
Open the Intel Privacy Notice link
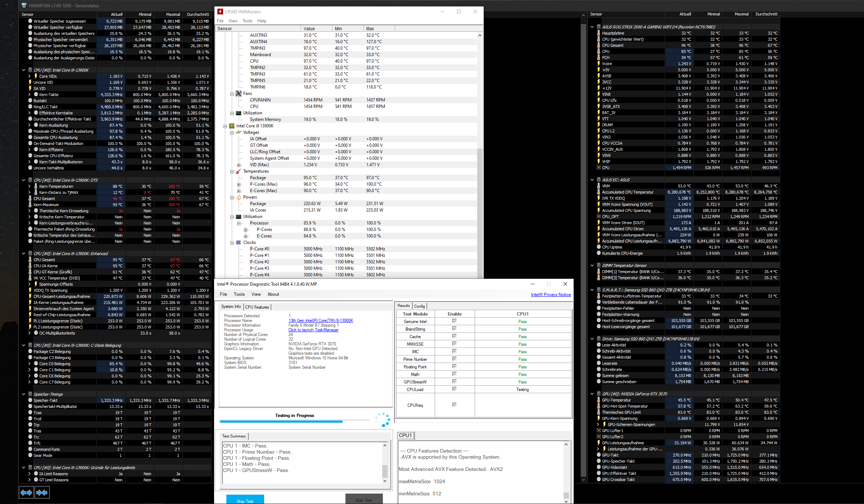pyautogui.click(x=551, y=294)
